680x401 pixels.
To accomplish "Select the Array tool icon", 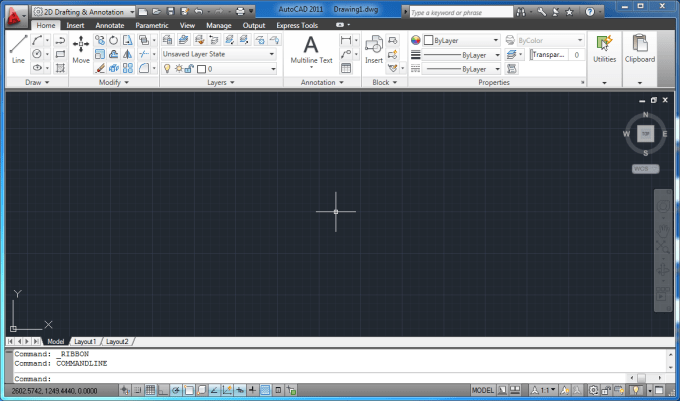I will pos(128,68).
